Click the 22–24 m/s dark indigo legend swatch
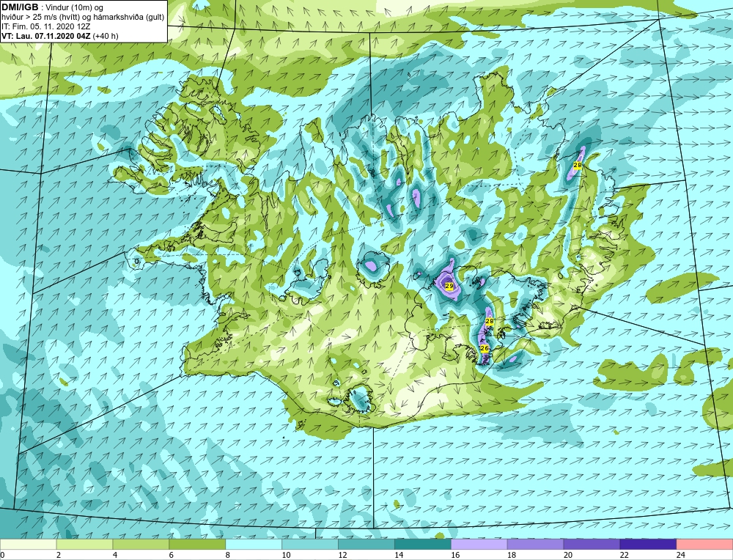Viewport: 733px width, 560px height. pos(648,544)
